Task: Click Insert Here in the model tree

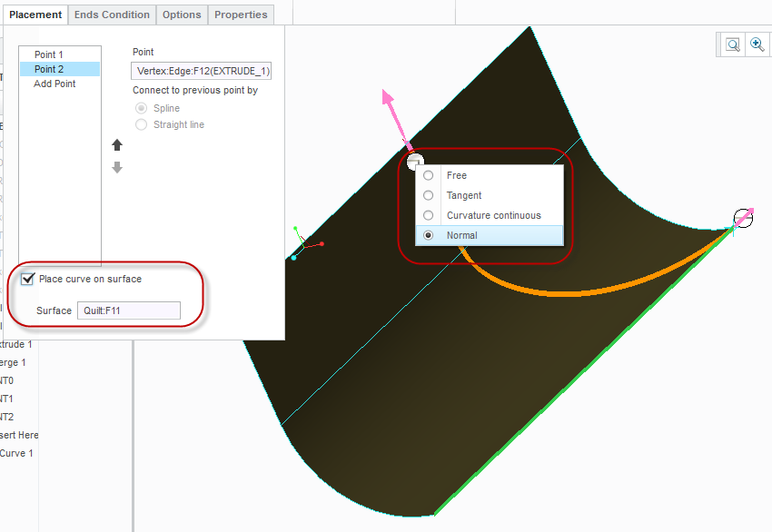Action: click(x=18, y=435)
